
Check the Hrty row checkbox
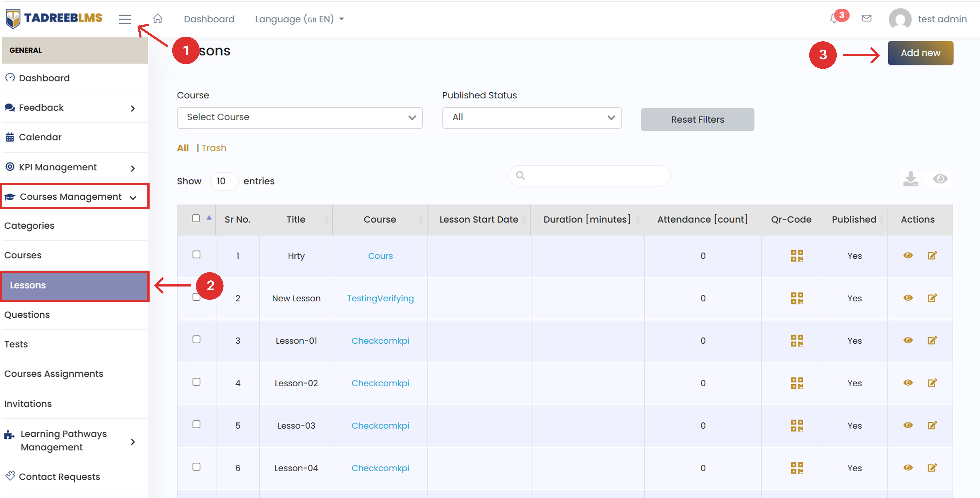[x=196, y=254]
